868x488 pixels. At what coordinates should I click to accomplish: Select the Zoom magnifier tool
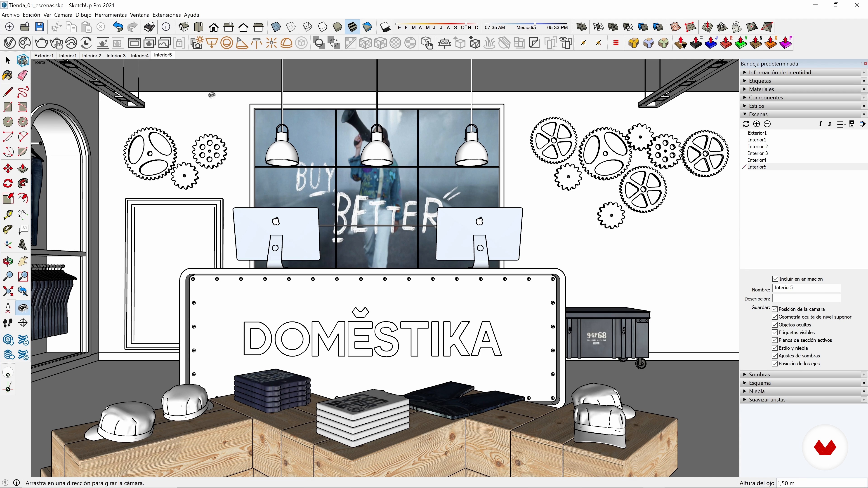tap(8, 276)
